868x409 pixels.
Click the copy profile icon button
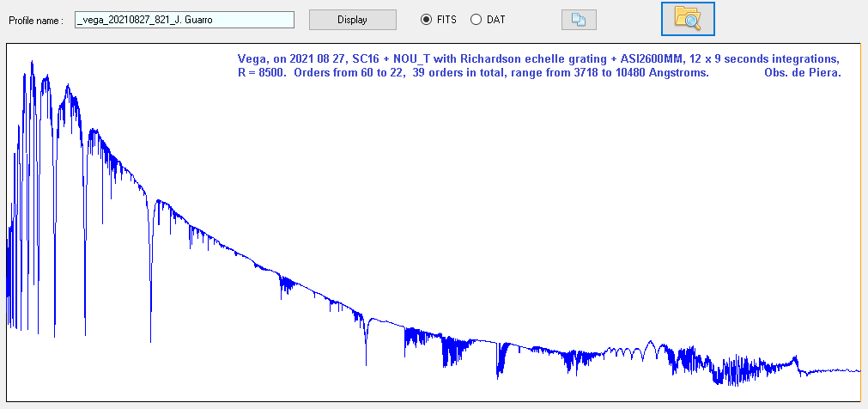tap(579, 20)
